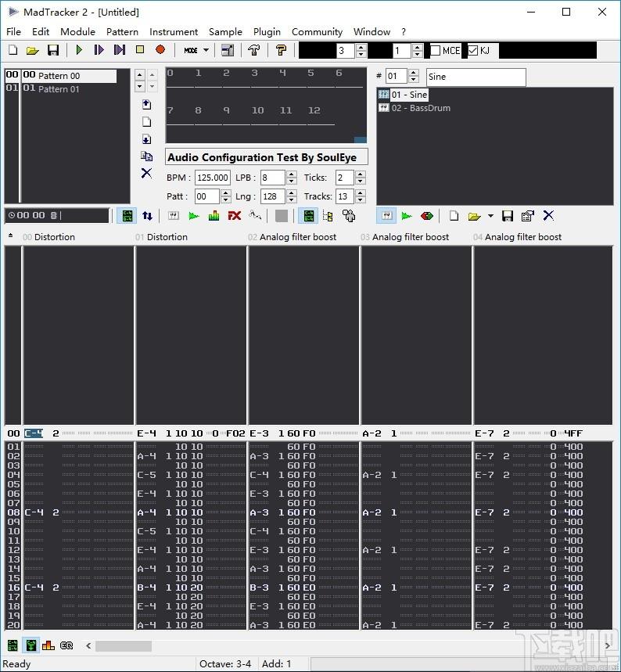The height and width of the screenshot is (672, 621).
Task: Select Pattern 01 in sequence list
Action: pos(59,89)
